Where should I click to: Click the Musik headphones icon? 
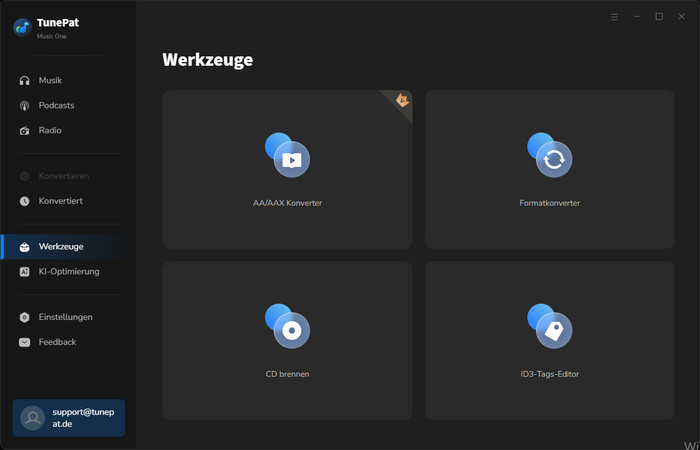pos(25,80)
